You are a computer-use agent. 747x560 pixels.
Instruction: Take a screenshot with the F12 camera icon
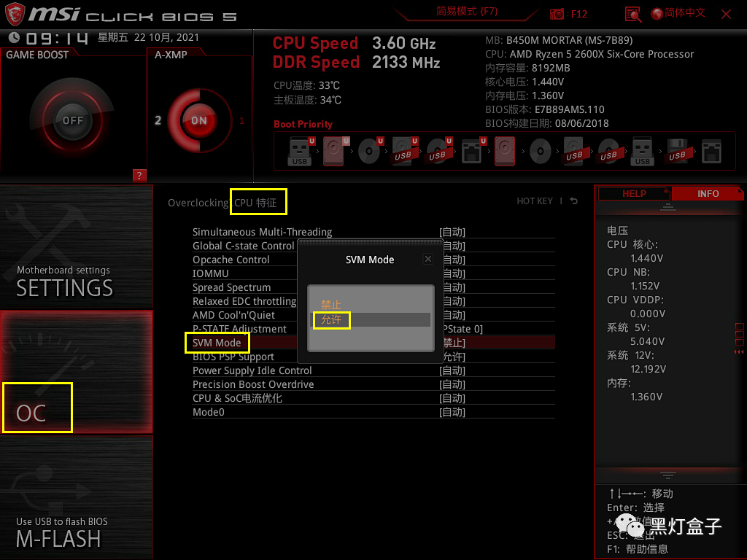click(x=557, y=15)
